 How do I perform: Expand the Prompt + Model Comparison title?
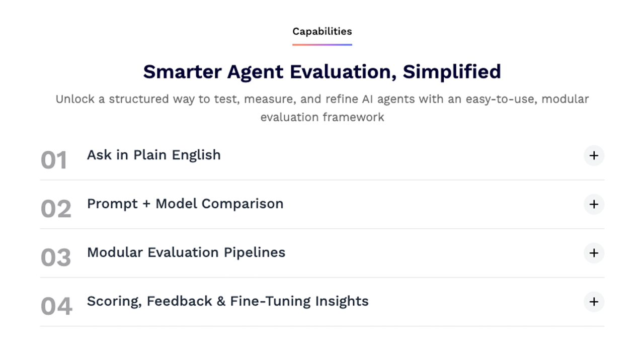tap(185, 204)
